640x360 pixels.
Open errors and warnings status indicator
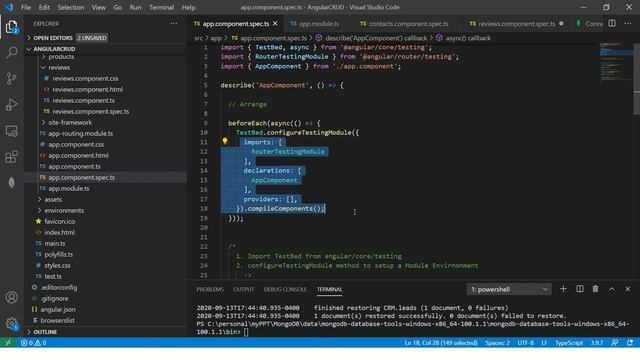pos(33,343)
